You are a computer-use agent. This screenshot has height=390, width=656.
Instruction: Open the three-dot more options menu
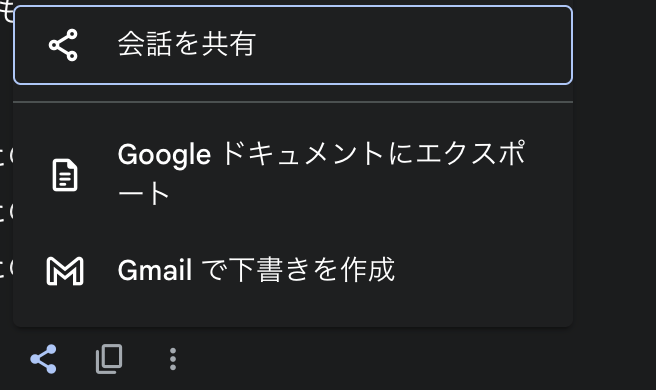point(173,359)
